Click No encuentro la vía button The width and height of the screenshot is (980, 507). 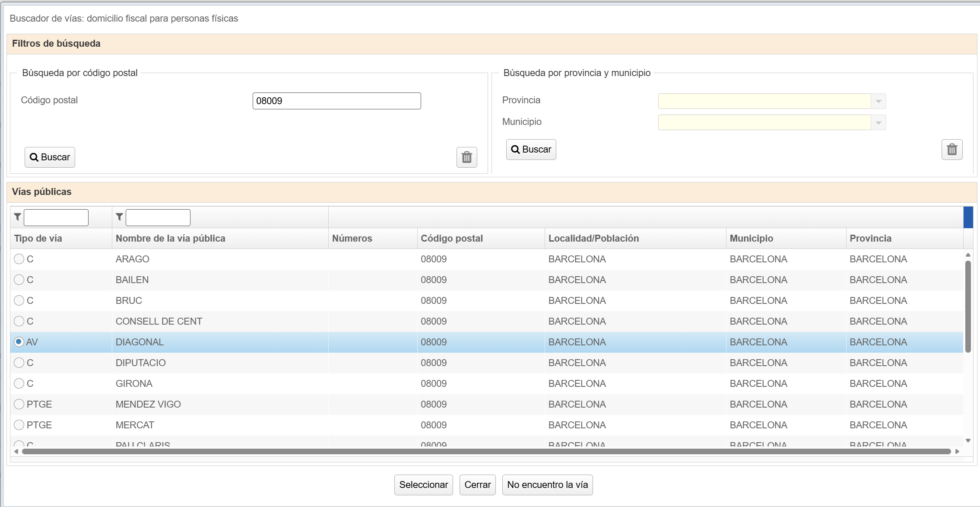pyautogui.click(x=547, y=485)
